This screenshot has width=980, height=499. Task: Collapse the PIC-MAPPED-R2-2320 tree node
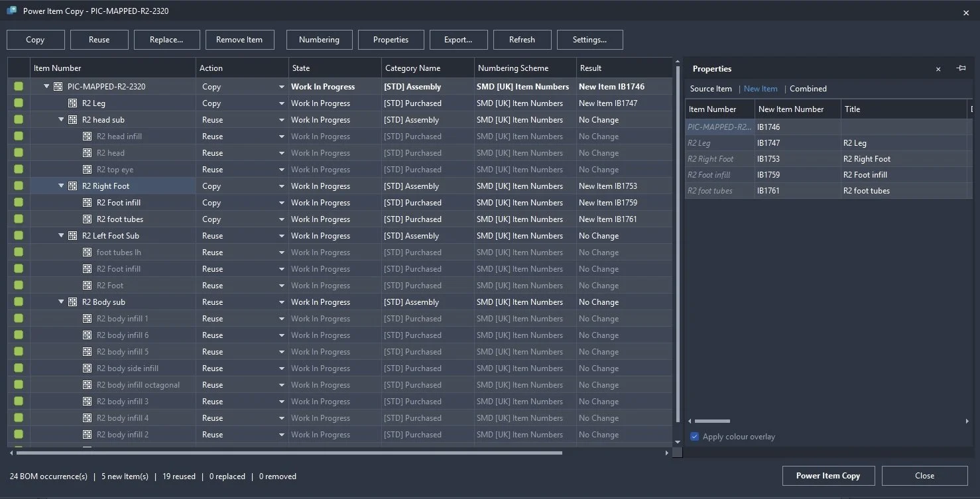[x=47, y=87]
